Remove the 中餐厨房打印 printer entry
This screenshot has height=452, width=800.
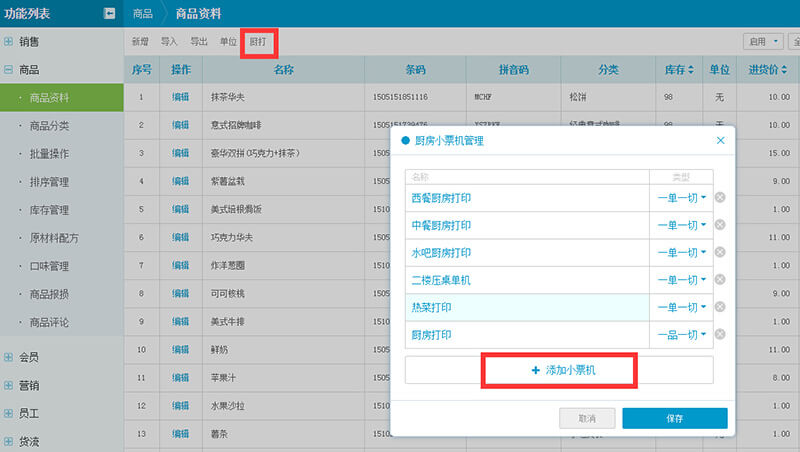pyautogui.click(x=720, y=225)
